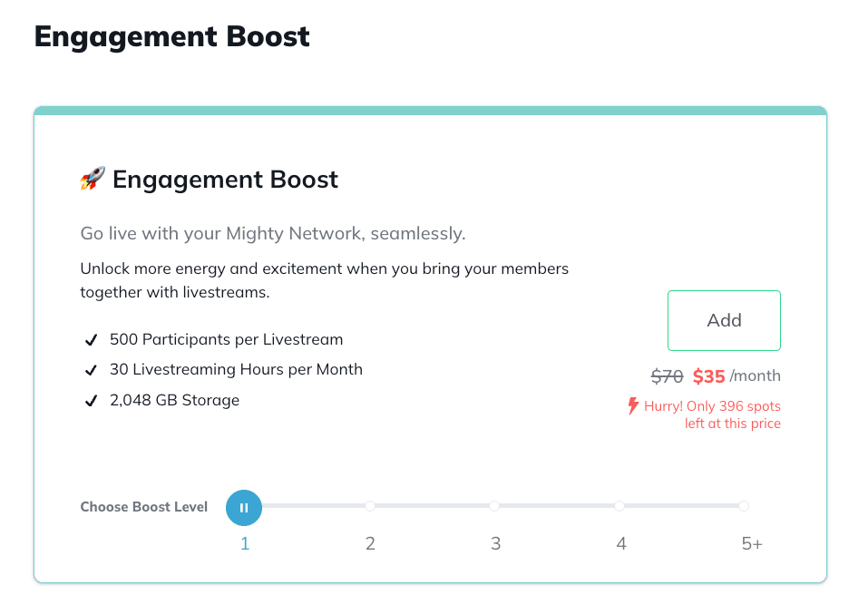This screenshot has height=614, width=868.
Task: Click the number 4 boost level label
Action: tap(620, 544)
